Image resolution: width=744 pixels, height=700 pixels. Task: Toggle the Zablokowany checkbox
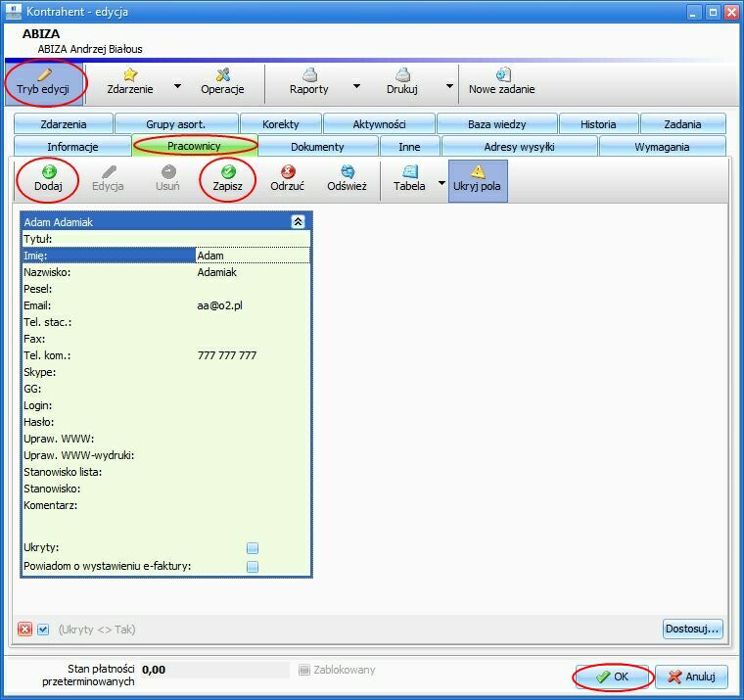tap(304, 670)
